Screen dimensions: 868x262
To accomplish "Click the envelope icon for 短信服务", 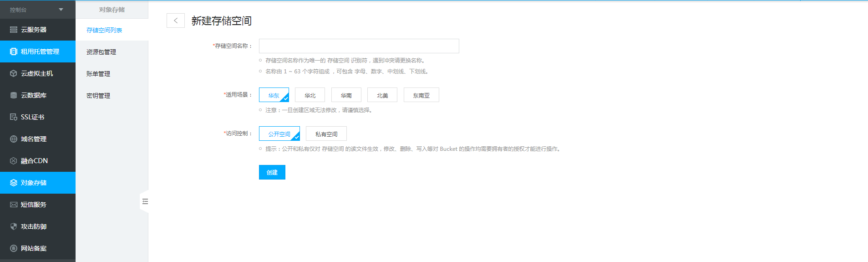I will click(14, 205).
